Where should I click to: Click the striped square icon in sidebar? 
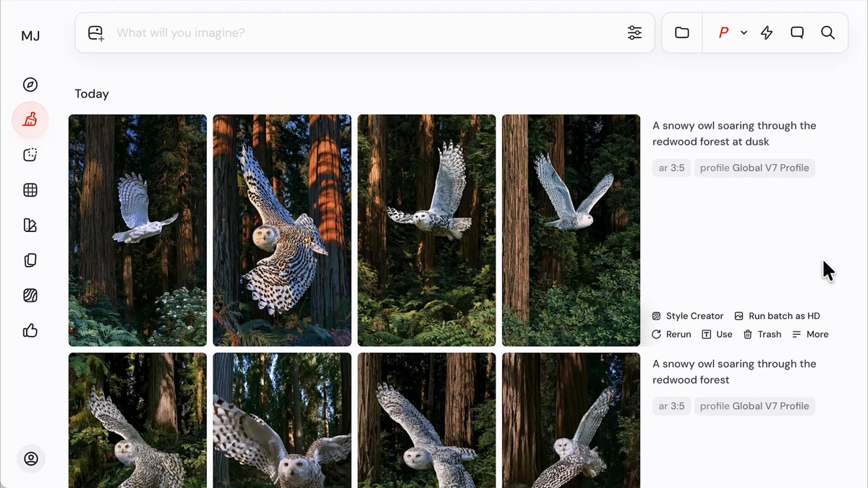[x=30, y=296]
